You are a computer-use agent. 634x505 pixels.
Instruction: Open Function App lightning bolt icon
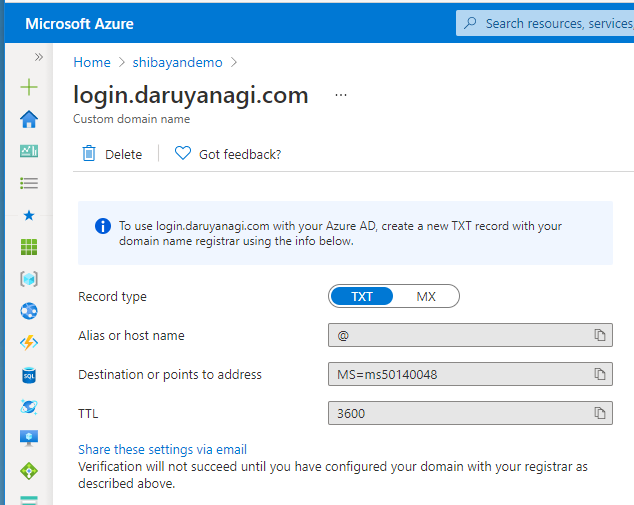point(29,343)
